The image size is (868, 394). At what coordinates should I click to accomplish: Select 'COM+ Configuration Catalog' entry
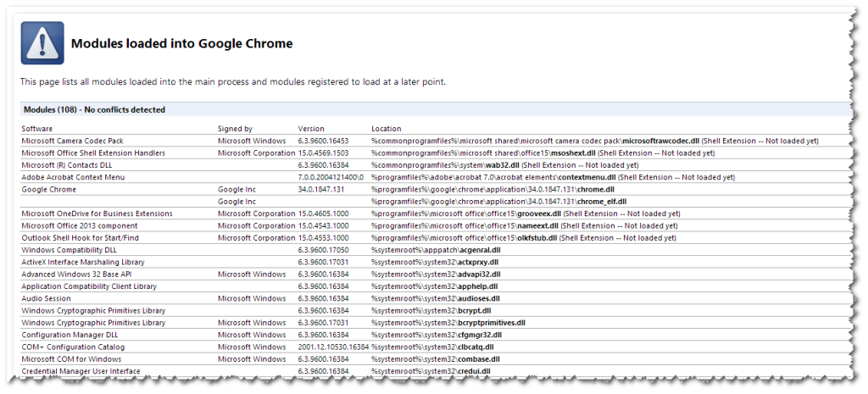pyautogui.click(x=73, y=347)
